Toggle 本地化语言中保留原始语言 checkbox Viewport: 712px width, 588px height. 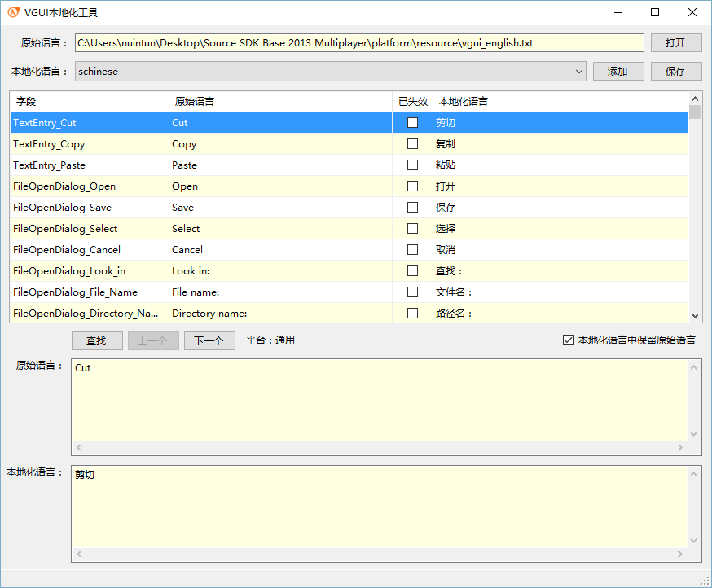(568, 340)
